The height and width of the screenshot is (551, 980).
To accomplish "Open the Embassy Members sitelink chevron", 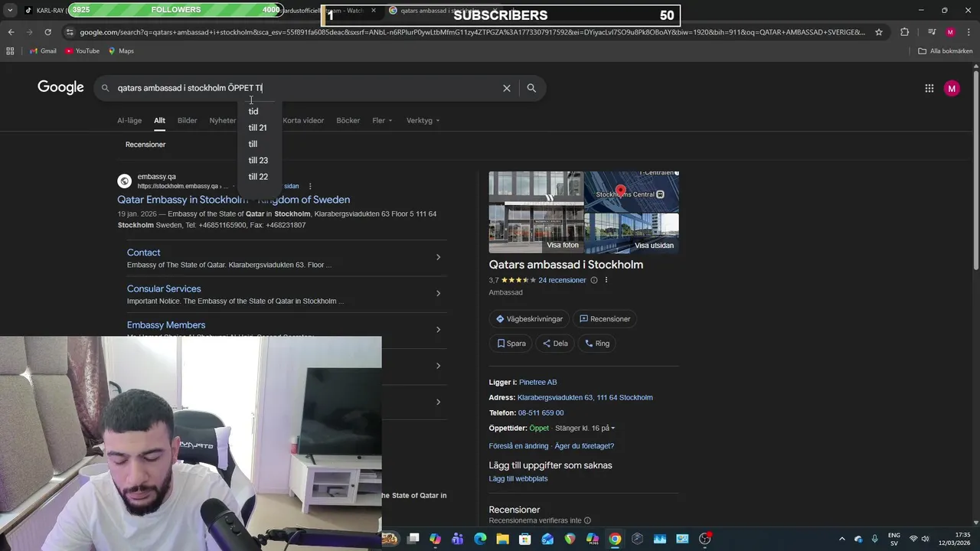I will pyautogui.click(x=438, y=330).
